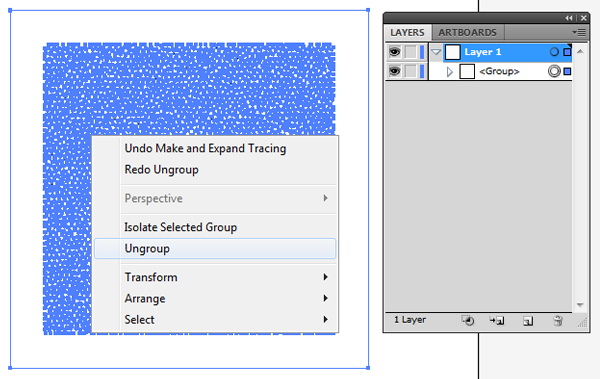Select the Layer 1 row name

483,52
